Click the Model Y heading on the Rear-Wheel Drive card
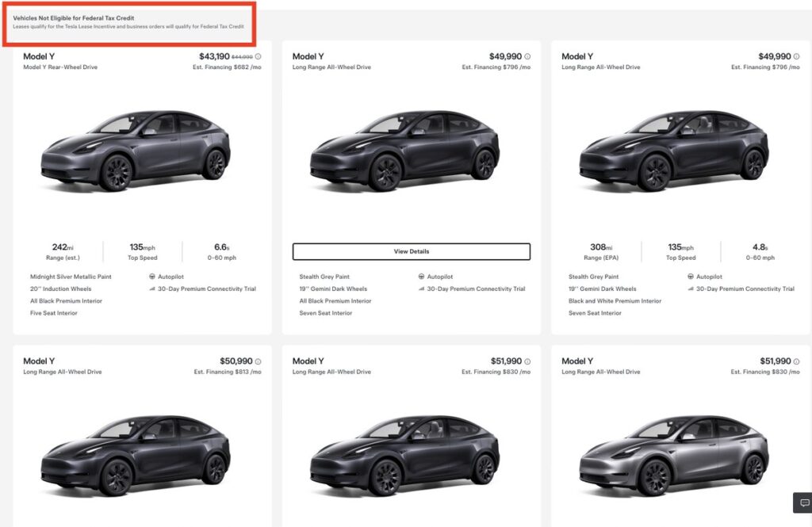 point(38,56)
